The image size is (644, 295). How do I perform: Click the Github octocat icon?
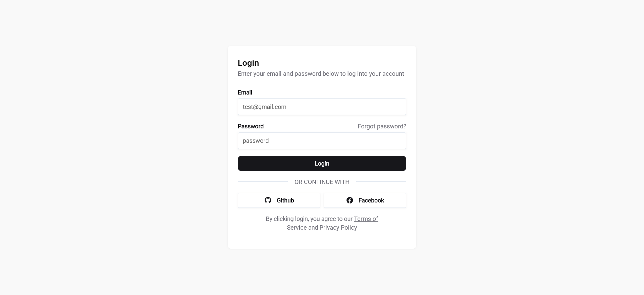click(268, 200)
